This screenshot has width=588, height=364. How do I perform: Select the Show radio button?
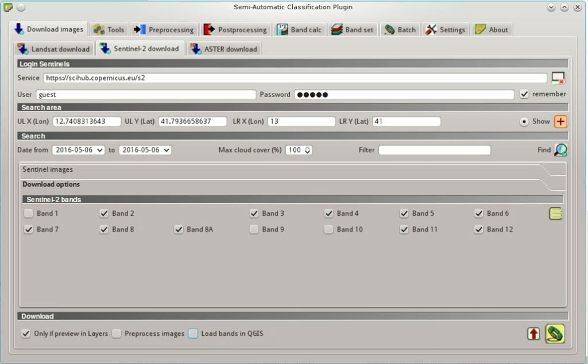click(x=524, y=122)
